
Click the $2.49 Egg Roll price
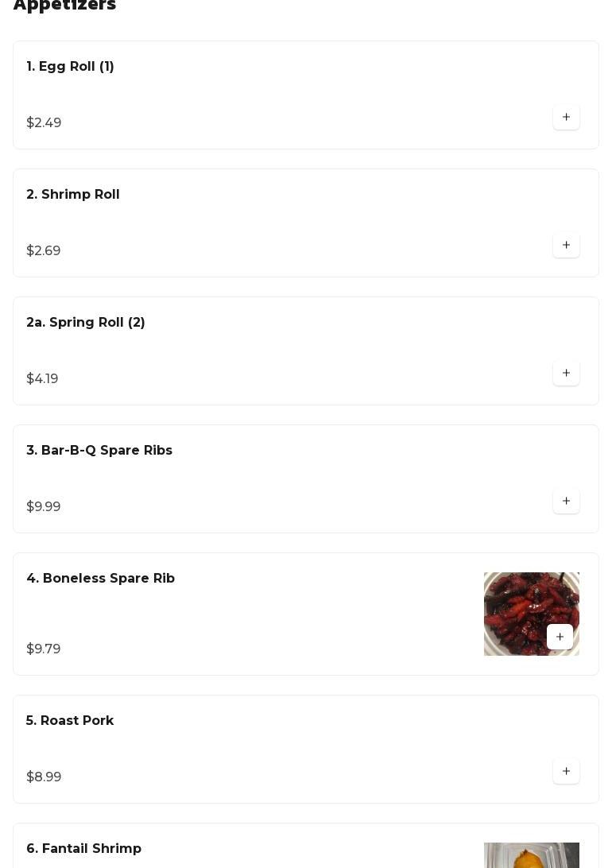44,123
